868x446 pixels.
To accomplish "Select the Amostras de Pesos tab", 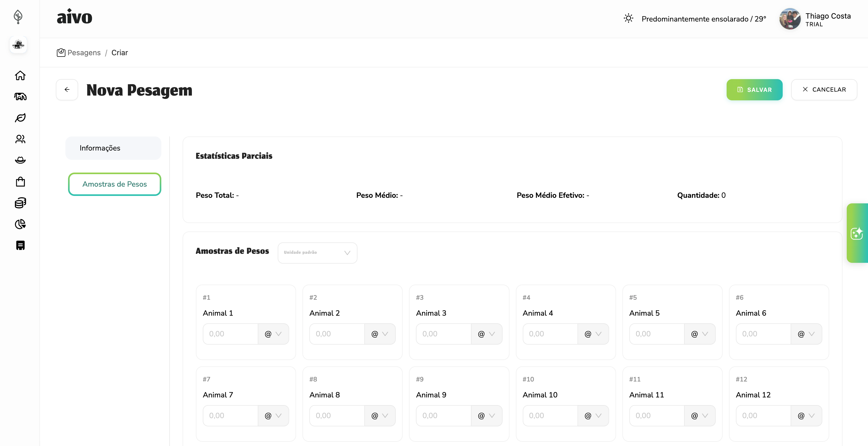I will click(115, 184).
